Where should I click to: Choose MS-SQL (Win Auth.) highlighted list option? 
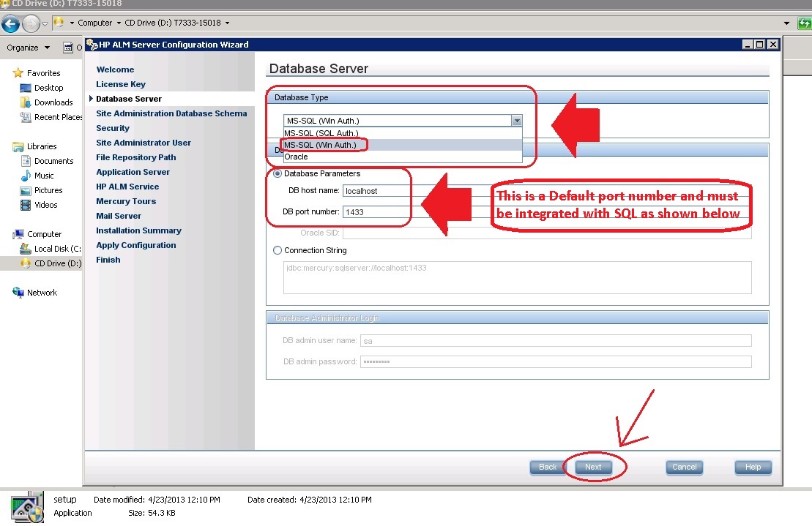[403, 145]
